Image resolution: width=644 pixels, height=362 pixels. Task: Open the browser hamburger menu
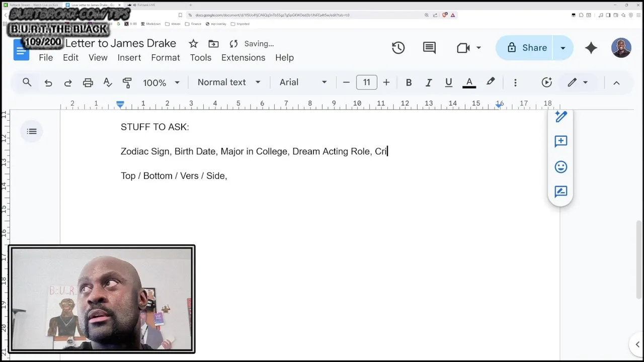(x=639, y=15)
